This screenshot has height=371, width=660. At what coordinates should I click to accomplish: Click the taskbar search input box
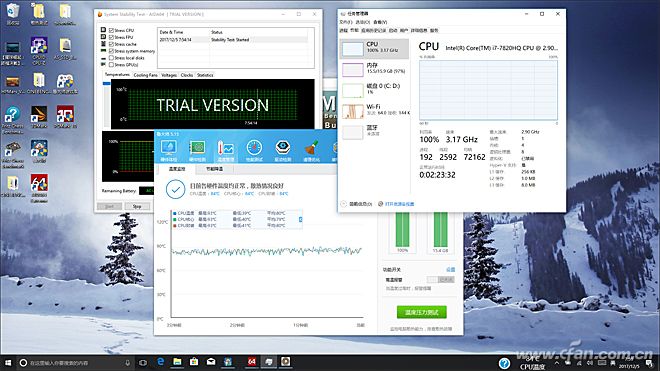(75, 363)
